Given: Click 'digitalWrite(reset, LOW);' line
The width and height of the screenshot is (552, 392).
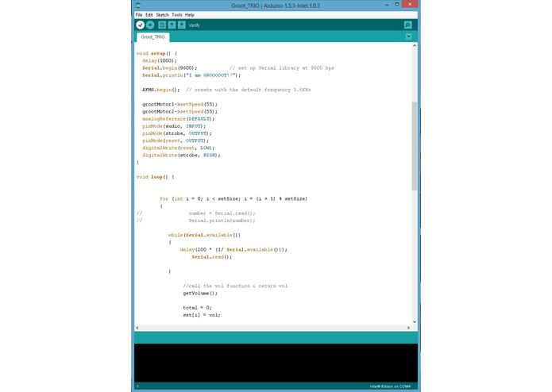Looking at the screenshot, I should point(179,148).
